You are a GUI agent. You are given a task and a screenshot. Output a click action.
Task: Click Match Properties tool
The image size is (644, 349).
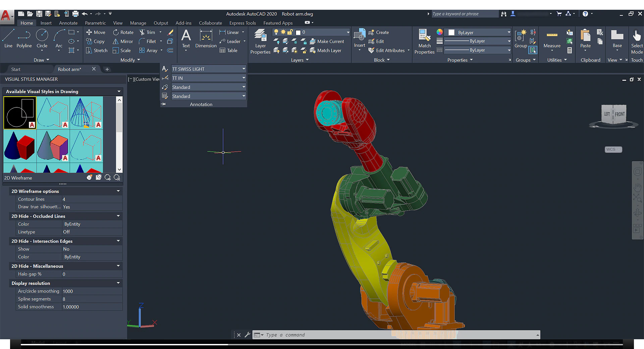424,41
